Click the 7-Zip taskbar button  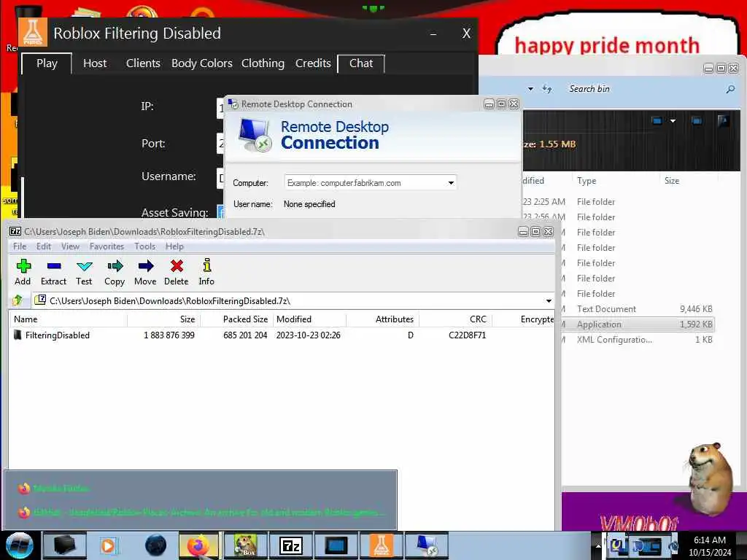[290, 545]
